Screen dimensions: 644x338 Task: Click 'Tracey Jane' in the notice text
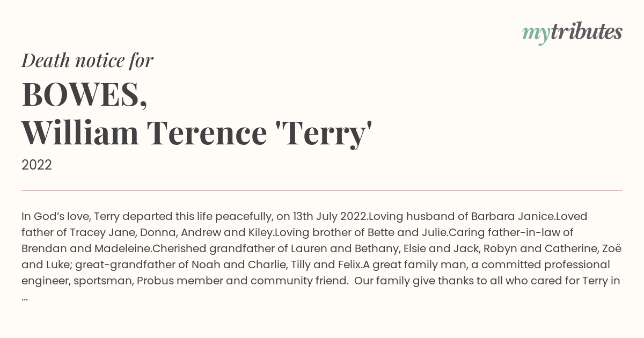click(94, 232)
